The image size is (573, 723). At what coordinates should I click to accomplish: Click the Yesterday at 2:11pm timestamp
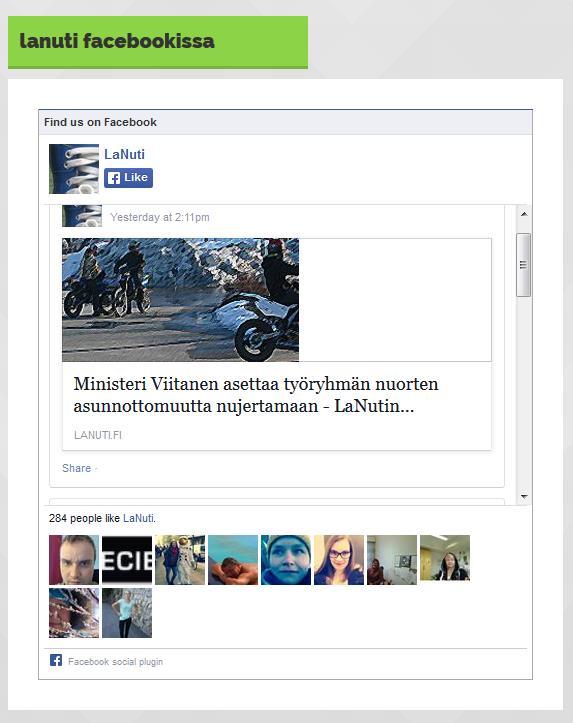pyautogui.click(x=159, y=217)
